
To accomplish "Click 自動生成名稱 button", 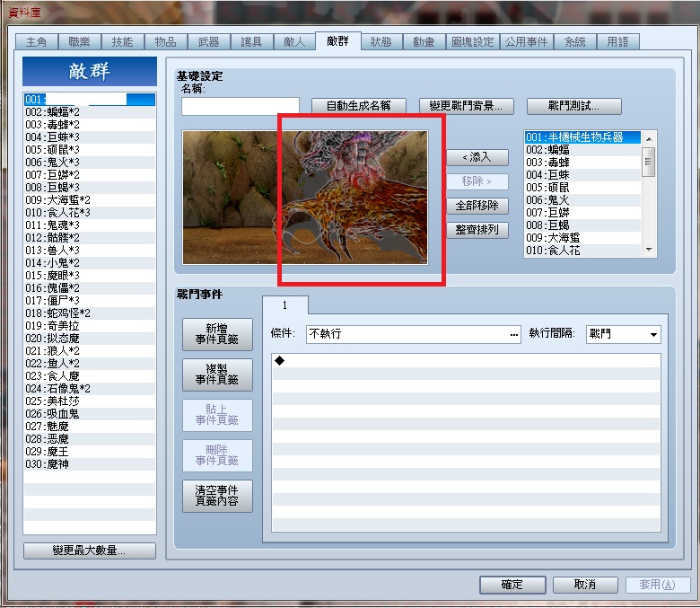I will coord(358,106).
